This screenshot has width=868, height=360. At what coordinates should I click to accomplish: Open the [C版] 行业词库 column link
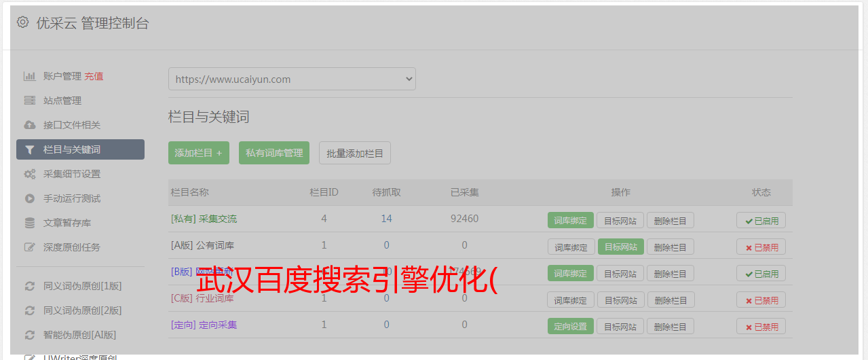pyautogui.click(x=202, y=298)
